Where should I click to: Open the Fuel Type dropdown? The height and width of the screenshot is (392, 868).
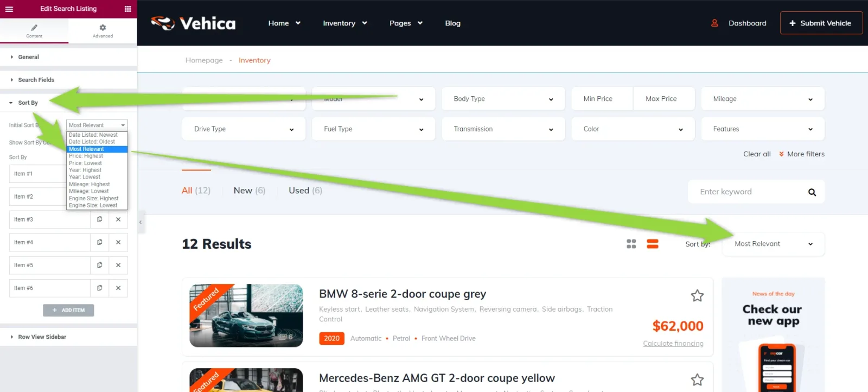pyautogui.click(x=373, y=129)
